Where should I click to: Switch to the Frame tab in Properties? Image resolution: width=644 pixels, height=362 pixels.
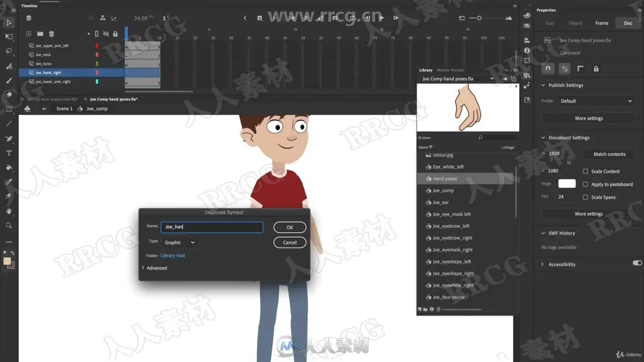click(x=602, y=23)
